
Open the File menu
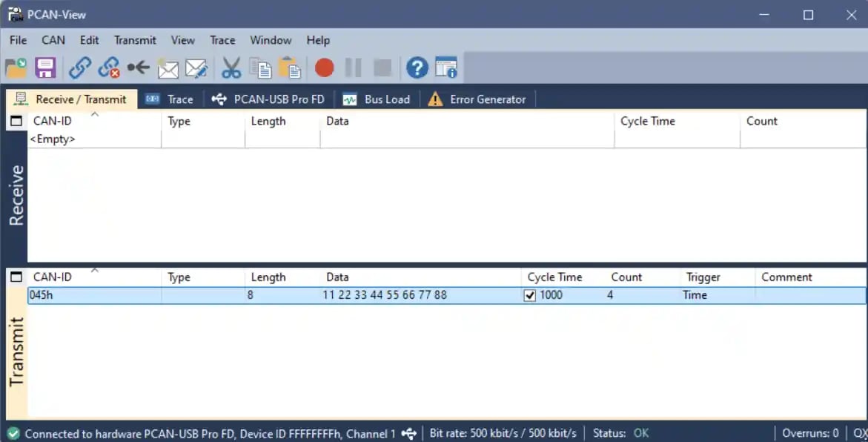(x=18, y=40)
